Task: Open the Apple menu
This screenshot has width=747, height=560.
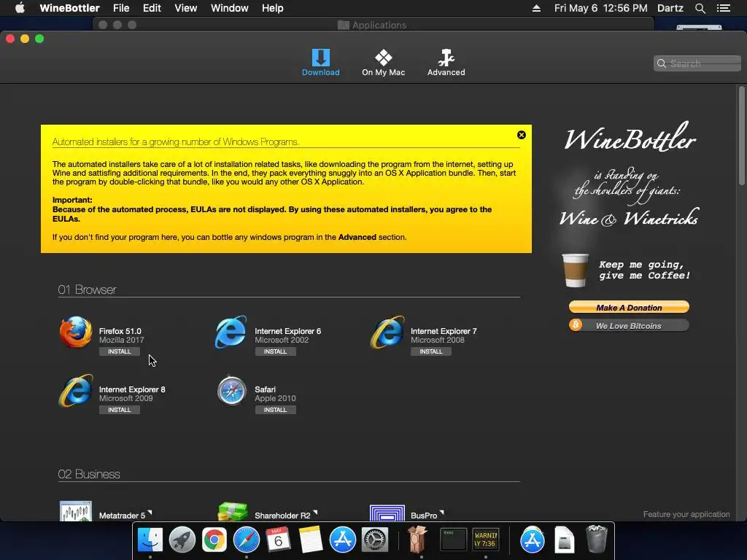Action: [x=20, y=8]
